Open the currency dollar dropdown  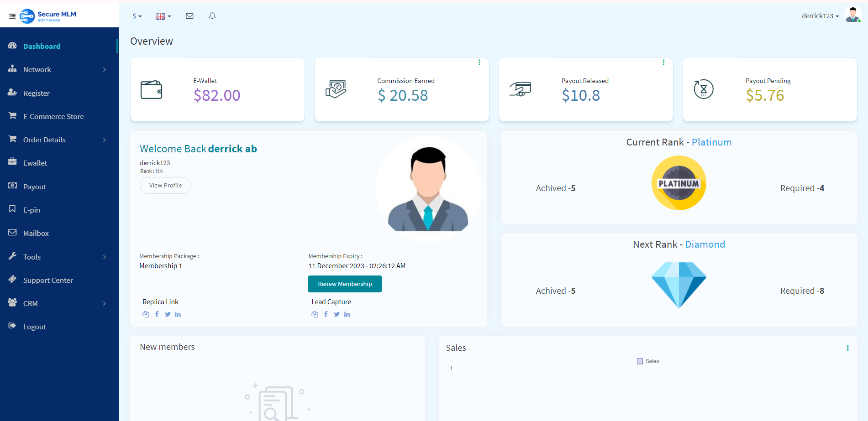pos(137,16)
